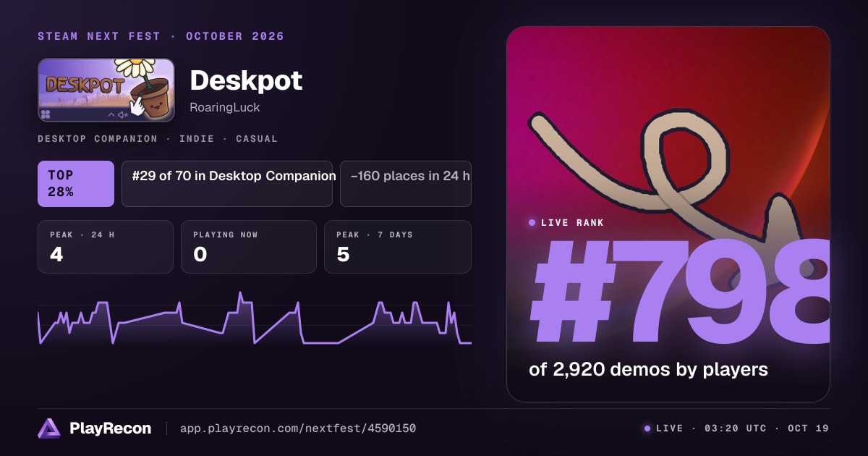Select the RoaringLuck developer name
Image resolution: width=868 pixels, height=456 pixels.
225,108
